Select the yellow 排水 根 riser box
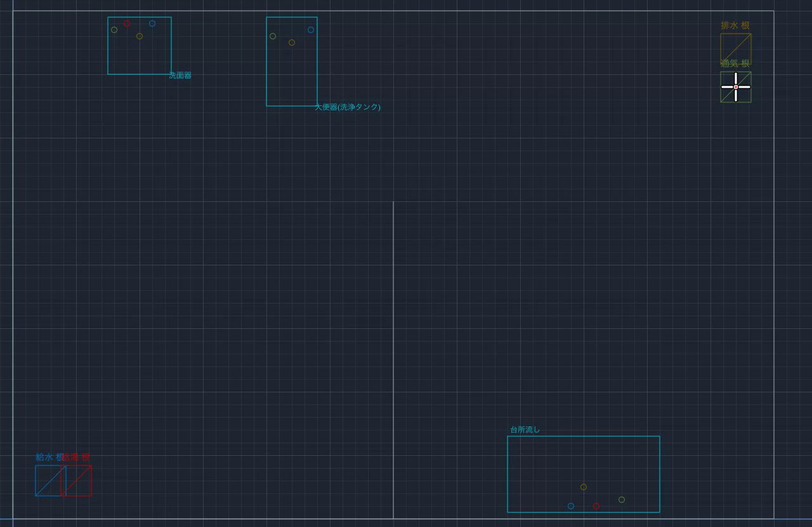This screenshot has height=527, width=812. pos(736,49)
